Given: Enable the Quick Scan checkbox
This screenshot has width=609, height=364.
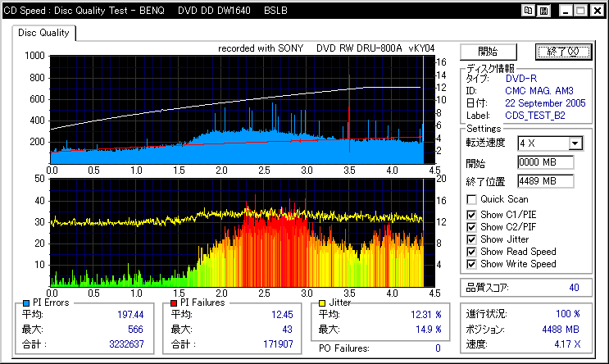Looking at the screenshot, I should (471, 200).
